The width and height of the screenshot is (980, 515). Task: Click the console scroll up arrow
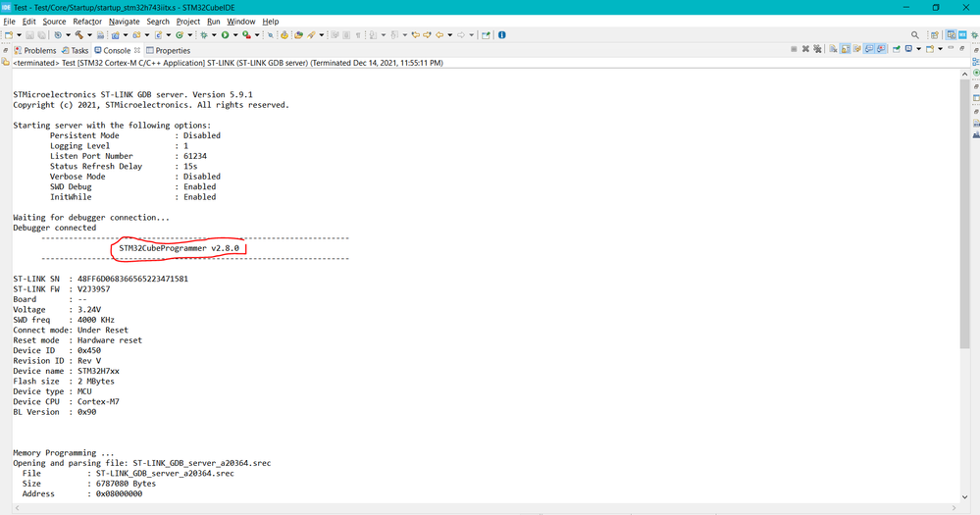964,74
